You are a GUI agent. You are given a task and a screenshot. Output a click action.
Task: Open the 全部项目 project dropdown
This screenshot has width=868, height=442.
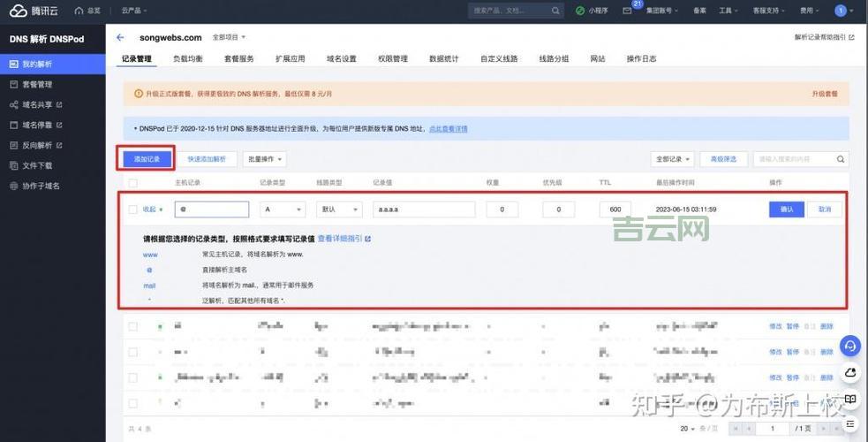(230, 38)
